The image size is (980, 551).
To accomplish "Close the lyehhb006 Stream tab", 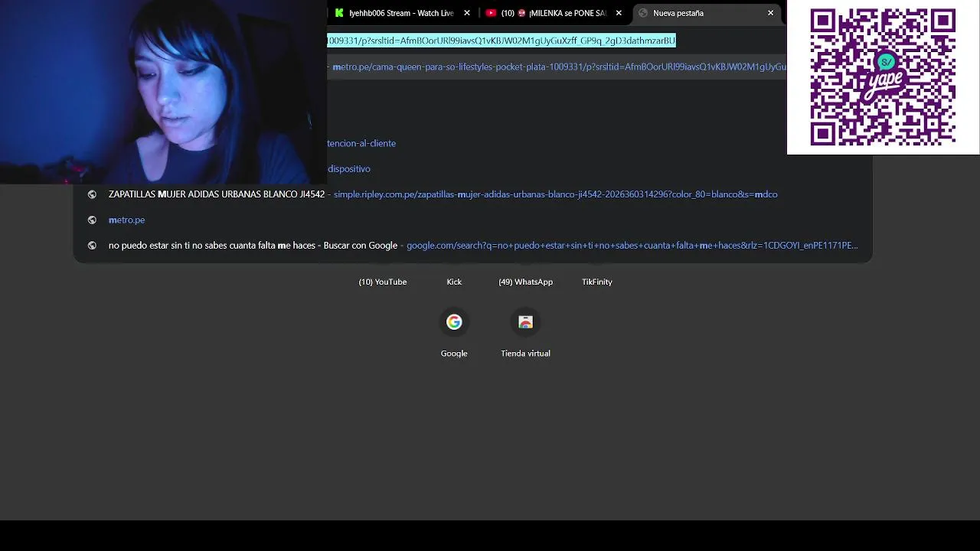I will (x=467, y=13).
